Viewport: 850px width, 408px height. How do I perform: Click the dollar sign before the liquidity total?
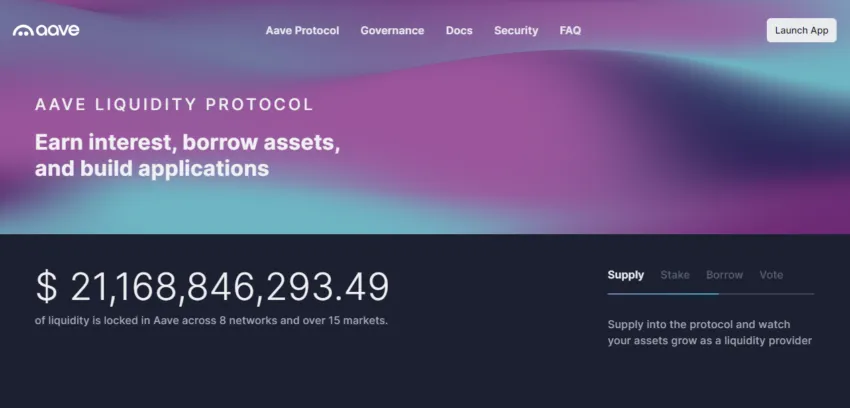46,288
